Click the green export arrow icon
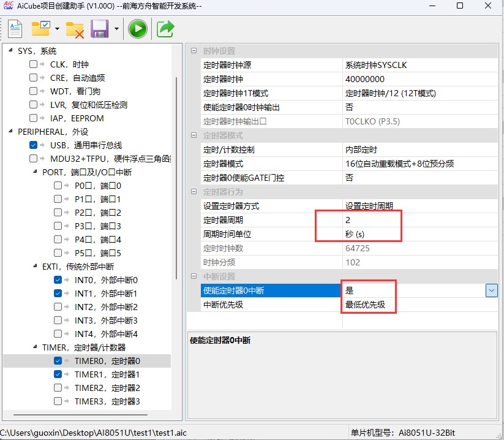This screenshot has width=504, height=440. coord(165,29)
